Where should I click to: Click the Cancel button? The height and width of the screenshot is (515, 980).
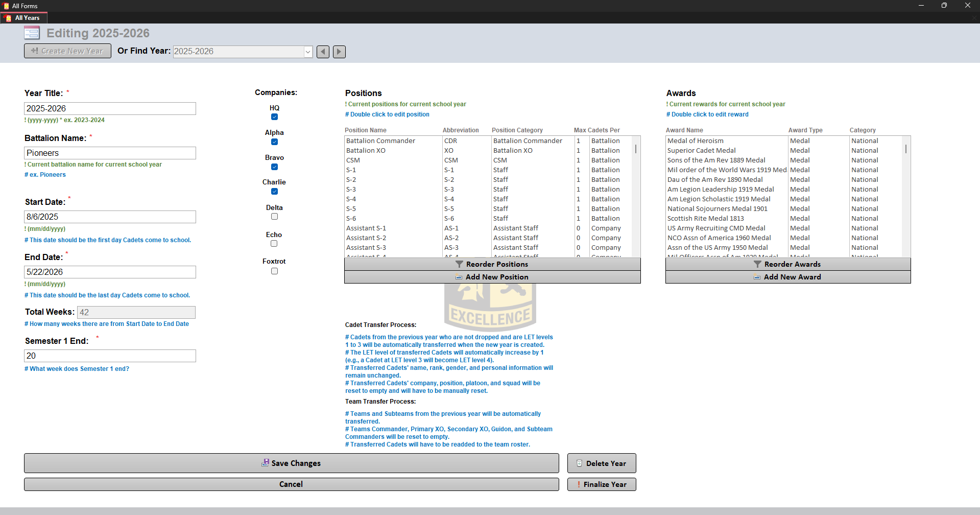tap(291, 484)
